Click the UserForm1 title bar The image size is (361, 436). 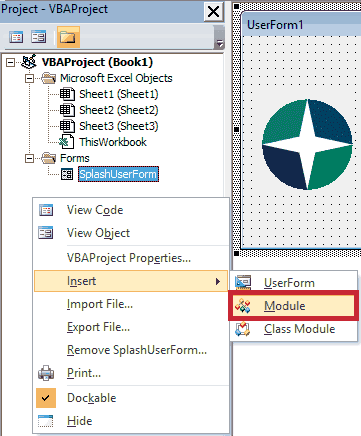[302, 25]
